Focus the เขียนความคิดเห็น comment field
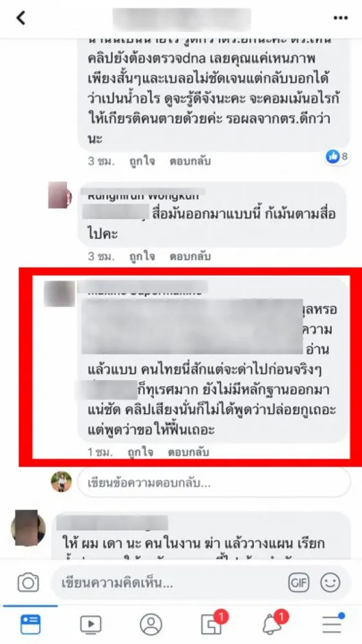Viewport: 362px width, 644px height. [200, 583]
